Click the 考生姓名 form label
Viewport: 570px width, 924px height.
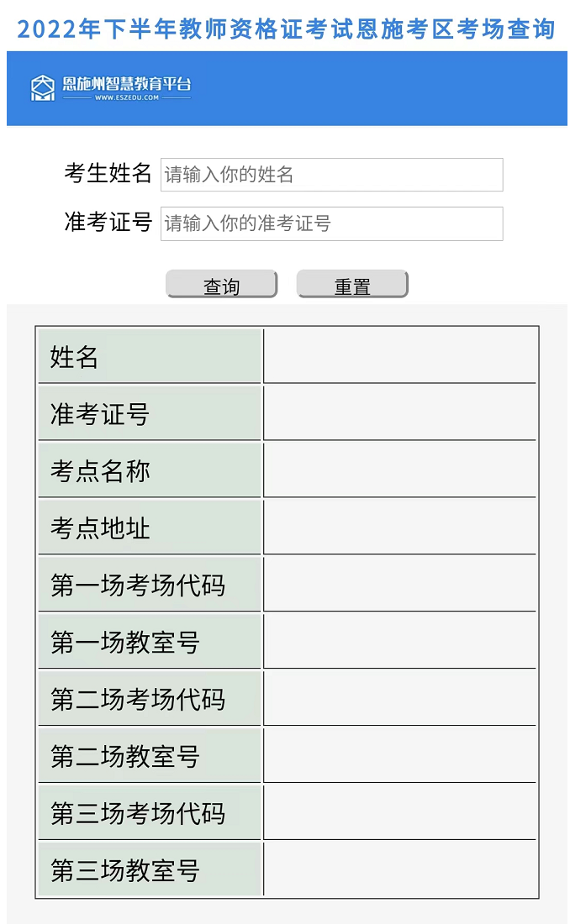pos(108,174)
